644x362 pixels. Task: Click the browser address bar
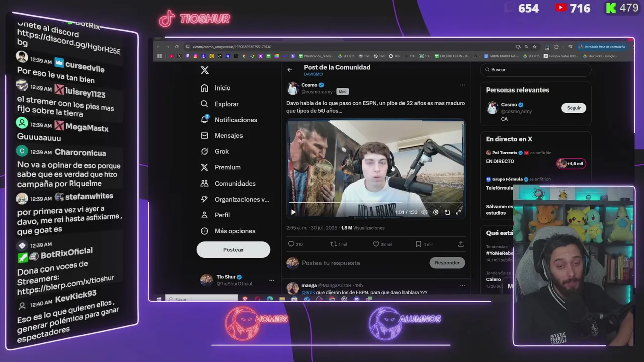click(x=350, y=47)
